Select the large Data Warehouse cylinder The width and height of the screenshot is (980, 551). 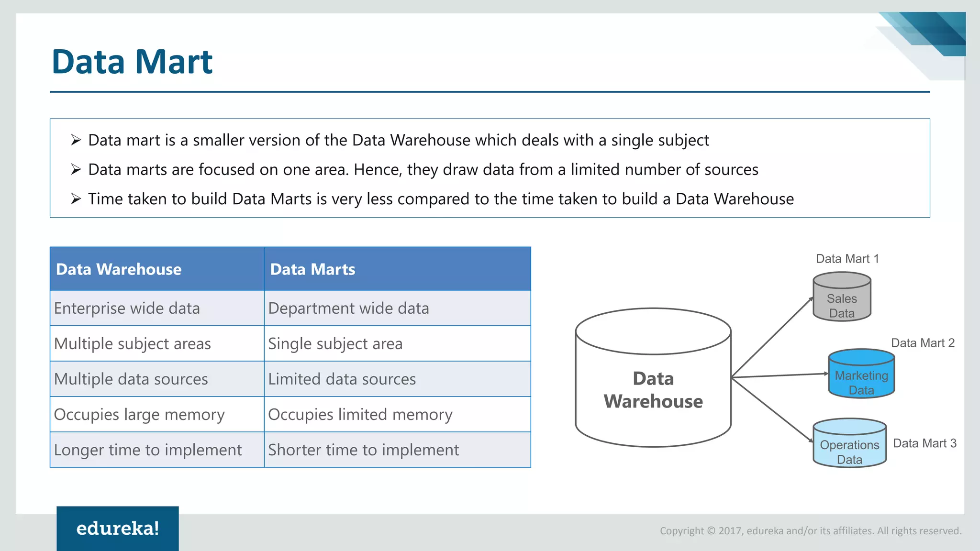coord(653,377)
